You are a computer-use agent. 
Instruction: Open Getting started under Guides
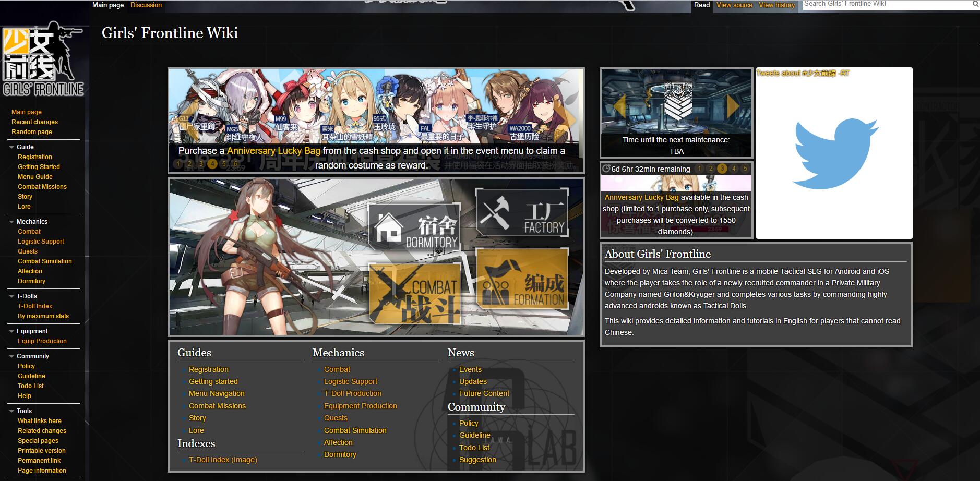(x=213, y=381)
